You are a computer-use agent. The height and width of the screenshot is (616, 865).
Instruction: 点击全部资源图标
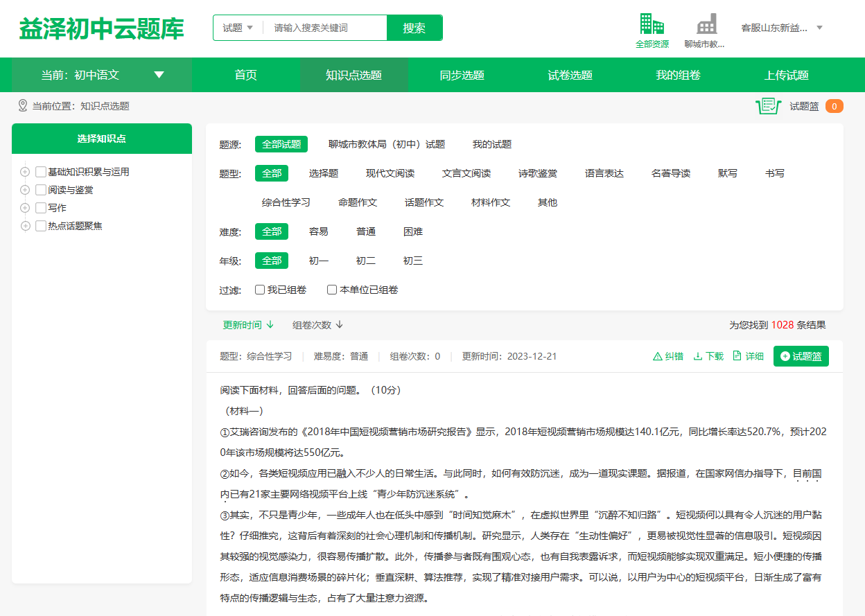pos(652,24)
